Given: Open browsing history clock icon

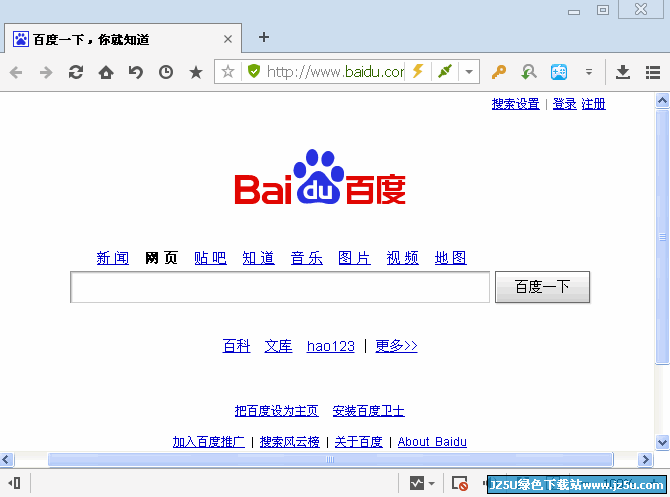Looking at the screenshot, I should coord(166,72).
